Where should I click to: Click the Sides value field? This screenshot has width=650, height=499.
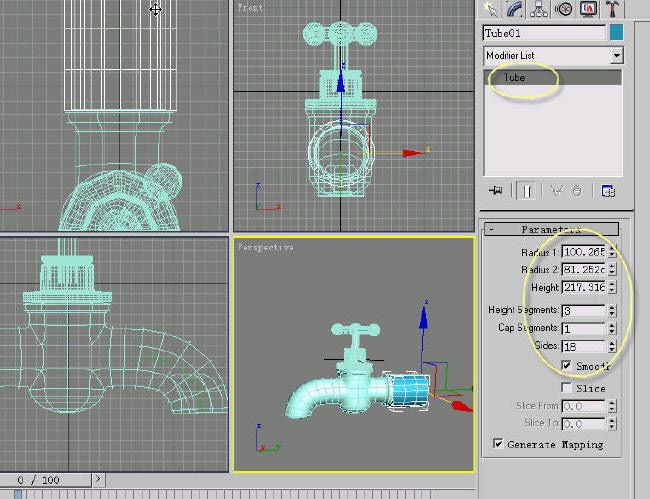pos(583,346)
